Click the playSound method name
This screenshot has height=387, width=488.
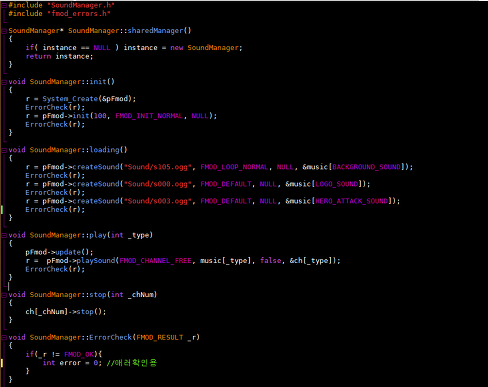coord(96,261)
